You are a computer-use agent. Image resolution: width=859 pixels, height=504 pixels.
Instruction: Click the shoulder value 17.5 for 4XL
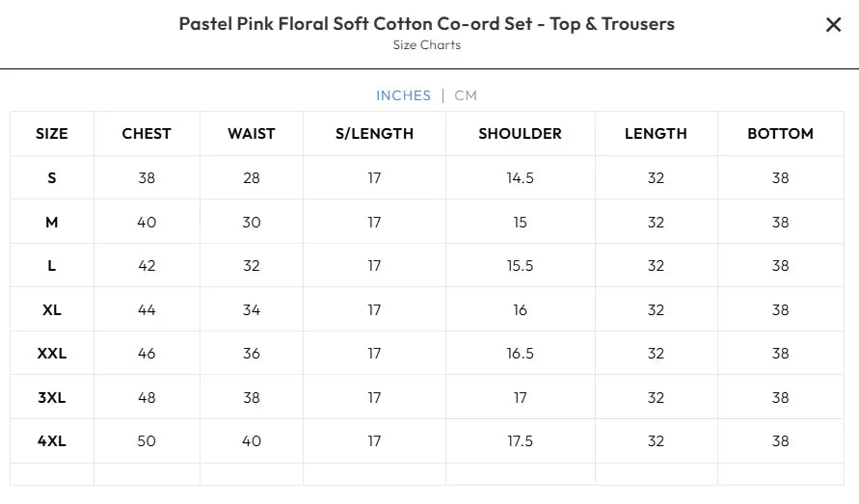[x=520, y=441]
